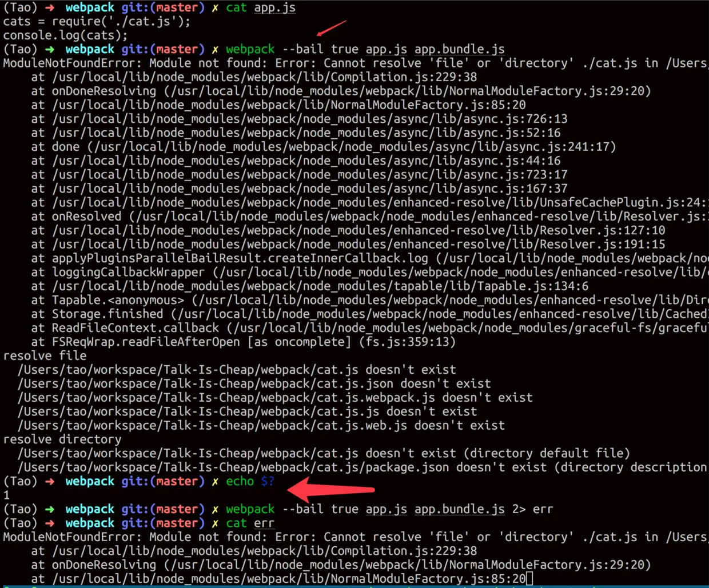This screenshot has height=588, width=709.
Task: Click the async.js:723:17 stack trace line
Action: click(300, 174)
